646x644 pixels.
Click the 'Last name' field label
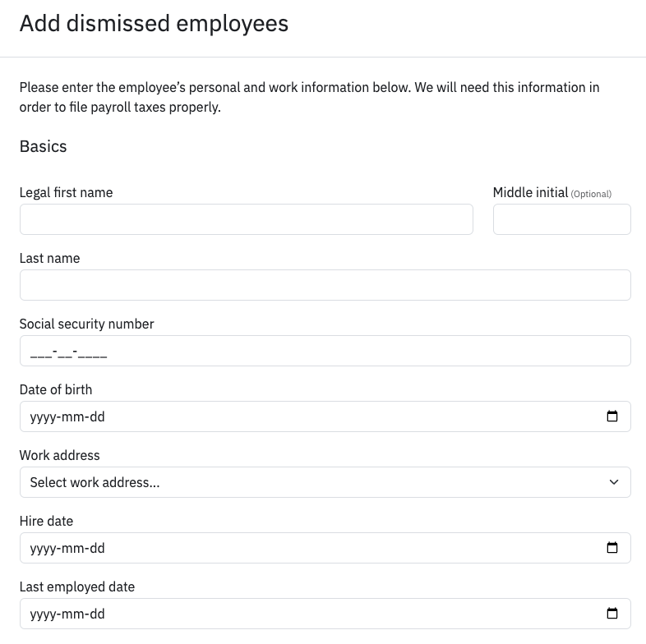pos(49,258)
